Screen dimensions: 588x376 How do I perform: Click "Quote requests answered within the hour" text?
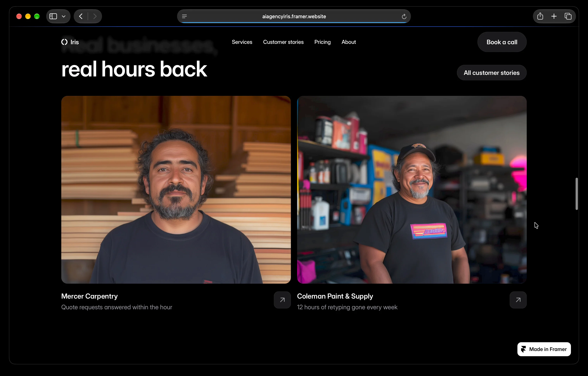click(x=117, y=307)
